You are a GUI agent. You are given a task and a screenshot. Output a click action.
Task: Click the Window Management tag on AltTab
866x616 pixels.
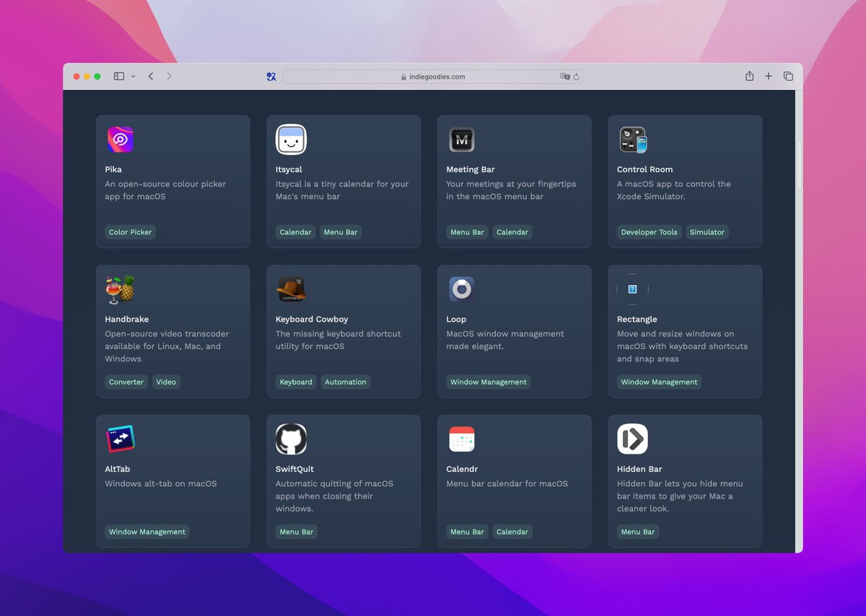(x=147, y=532)
